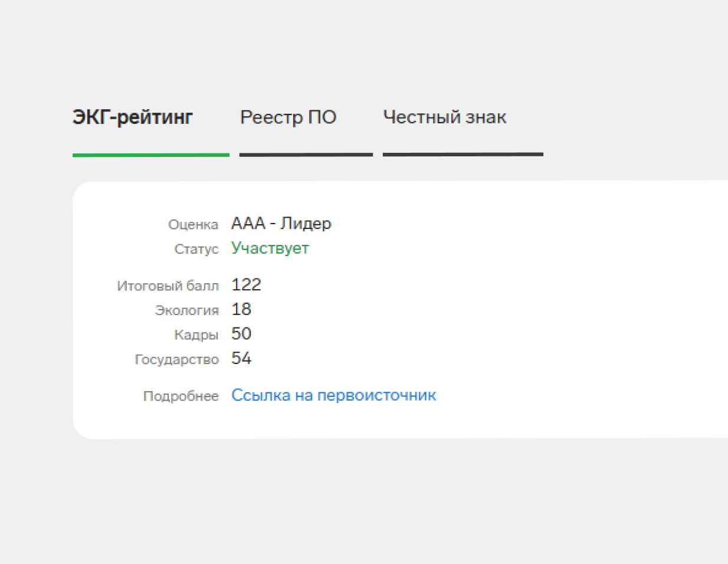Click the dark underline below Реестр ПО
This screenshot has width=728, height=564.
[x=306, y=155]
